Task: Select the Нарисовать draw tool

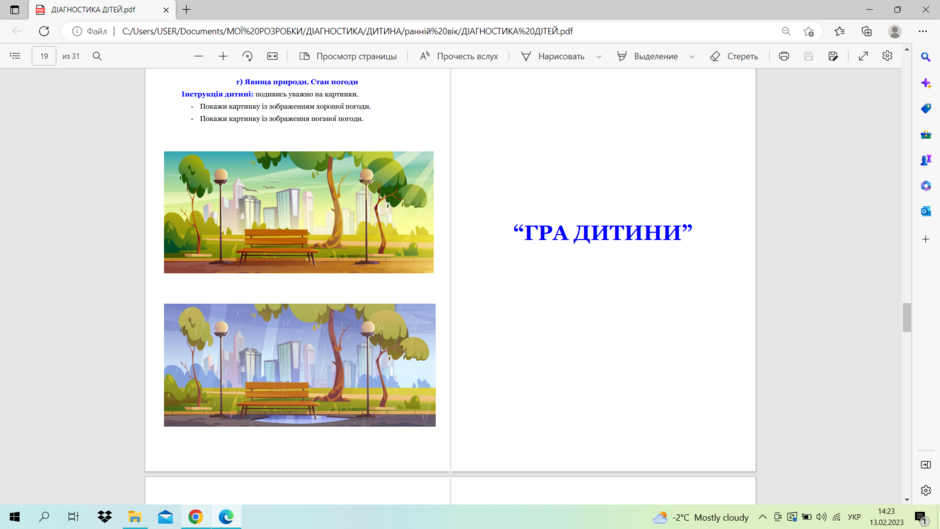Action: tap(552, 56)
